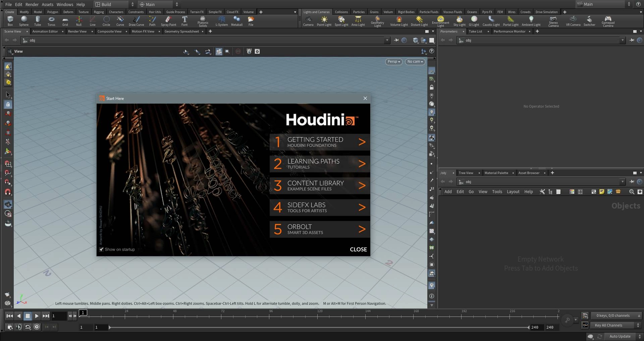Click the timeline frame 1 marker
This screenshot has width=644, height=341.
tap(83, 313)
